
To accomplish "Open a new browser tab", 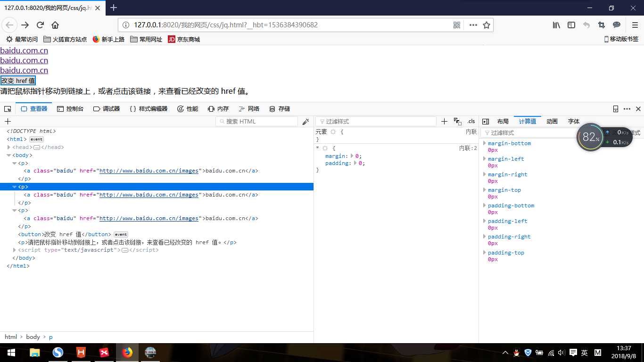I will pyautogui.click(x=114, y=8).
